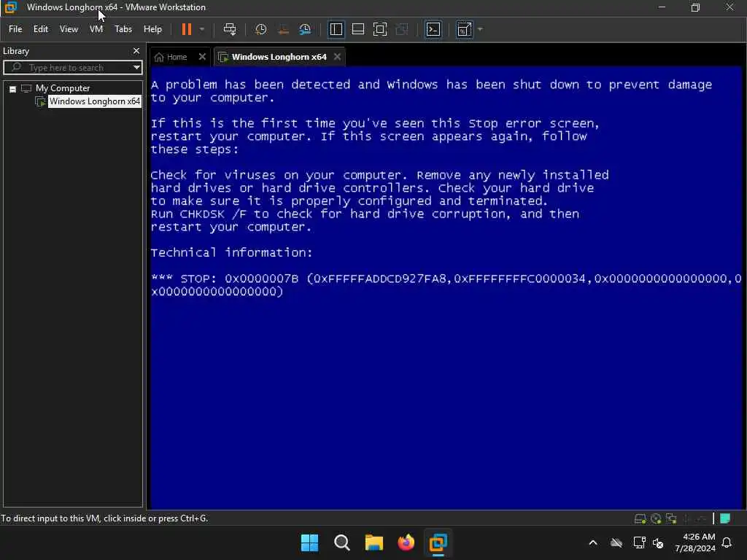Open the library search dropdown arrow

point(136,68)
